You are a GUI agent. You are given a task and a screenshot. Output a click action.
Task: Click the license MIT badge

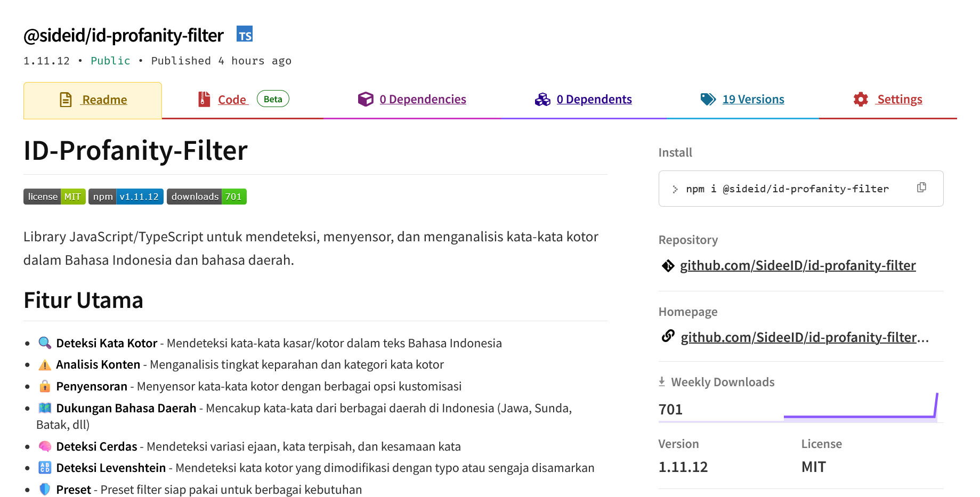point(54,197)
